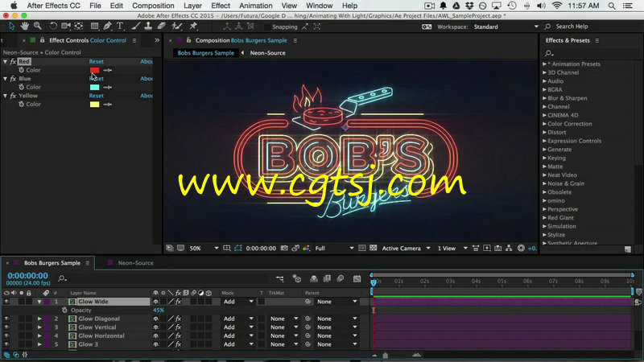
Task: Hide the Glow Wide layer
Action: click(6, 302)
